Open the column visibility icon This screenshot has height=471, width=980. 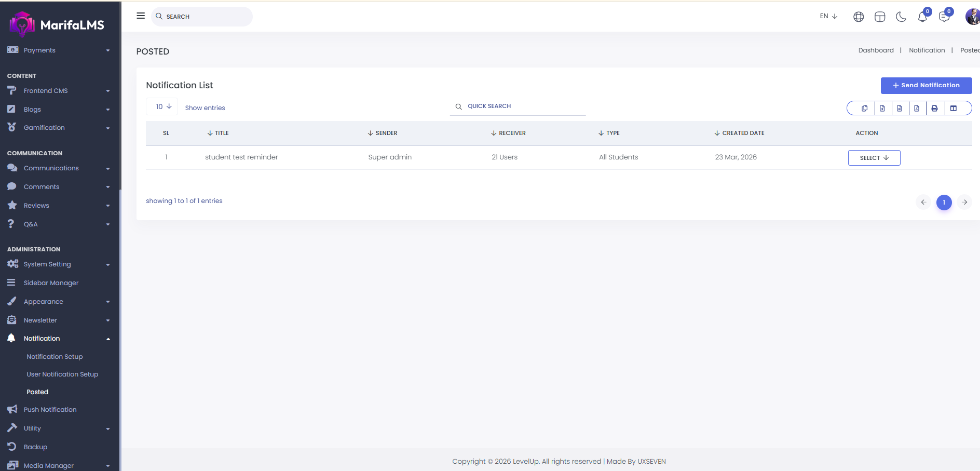[x=954, y=108]
